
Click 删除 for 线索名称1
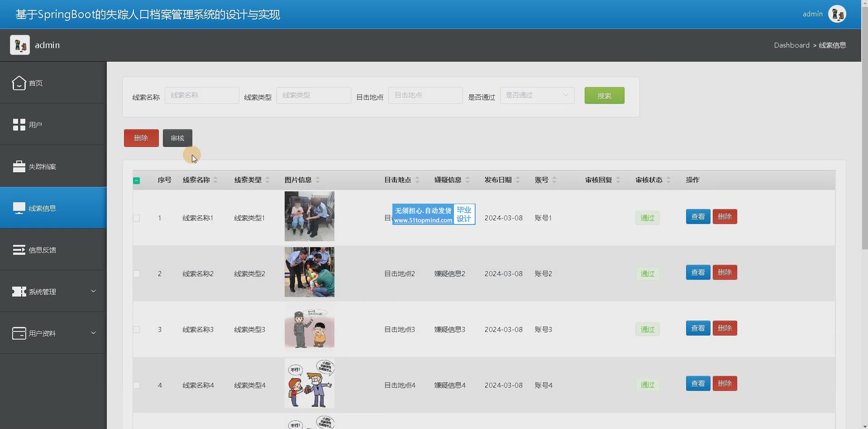[725, 217]
